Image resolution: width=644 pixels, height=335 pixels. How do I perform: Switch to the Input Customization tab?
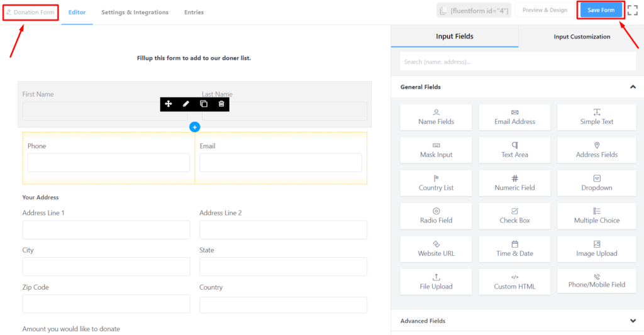tap(581, 36)
